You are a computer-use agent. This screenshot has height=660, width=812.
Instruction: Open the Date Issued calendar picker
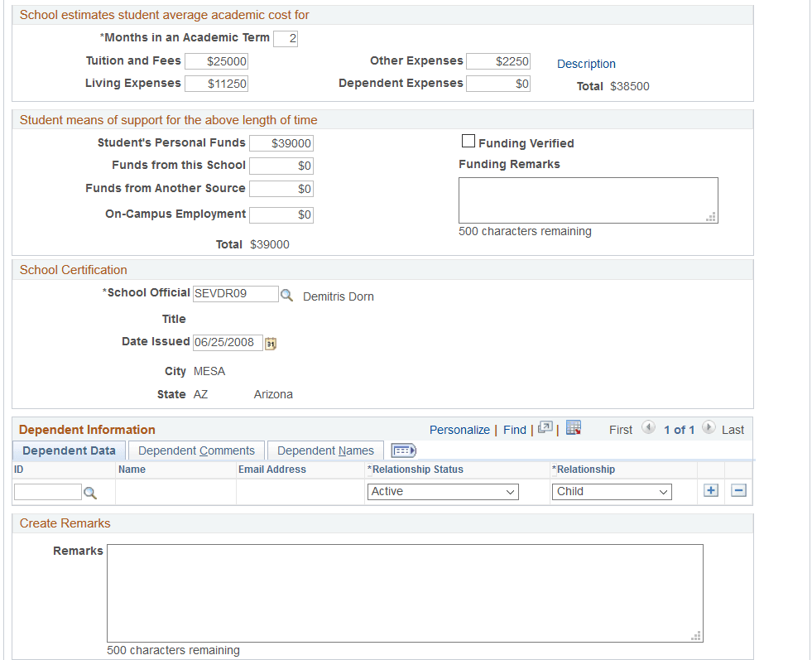pyautogui.click(x=270, y=342)
